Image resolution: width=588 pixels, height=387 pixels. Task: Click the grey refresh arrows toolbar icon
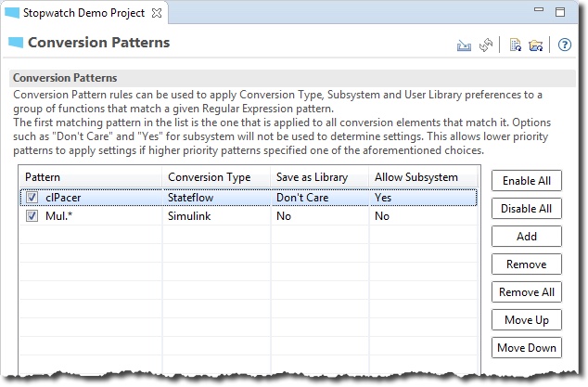click(486, 45)
